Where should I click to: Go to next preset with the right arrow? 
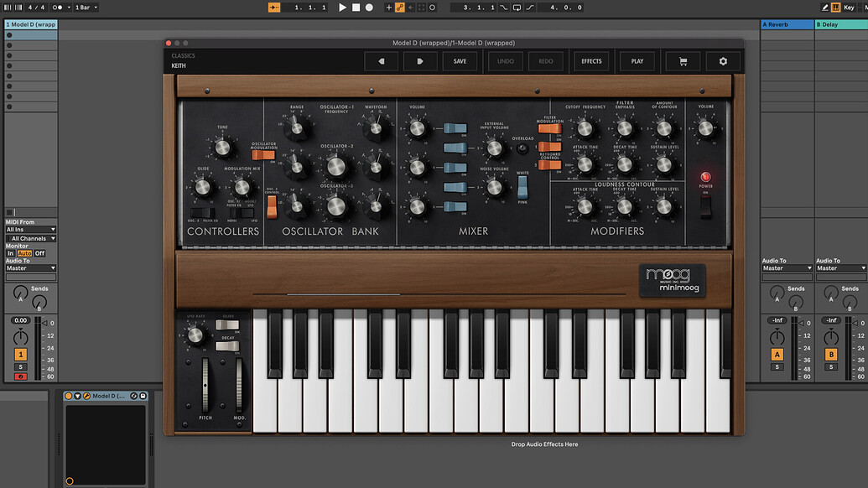click(420, 60)
